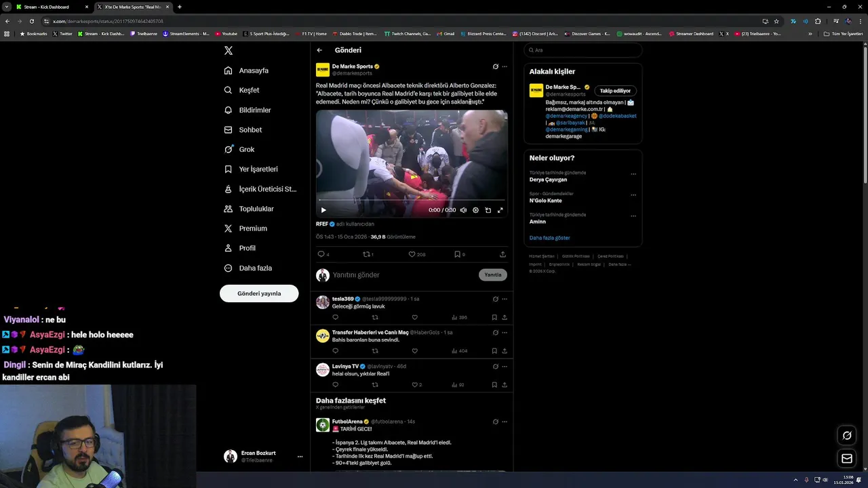This screenshot has height=488, width=868.
Task: Go to Anasayfa in the sidebar
Action: click(x=247, y=70)
